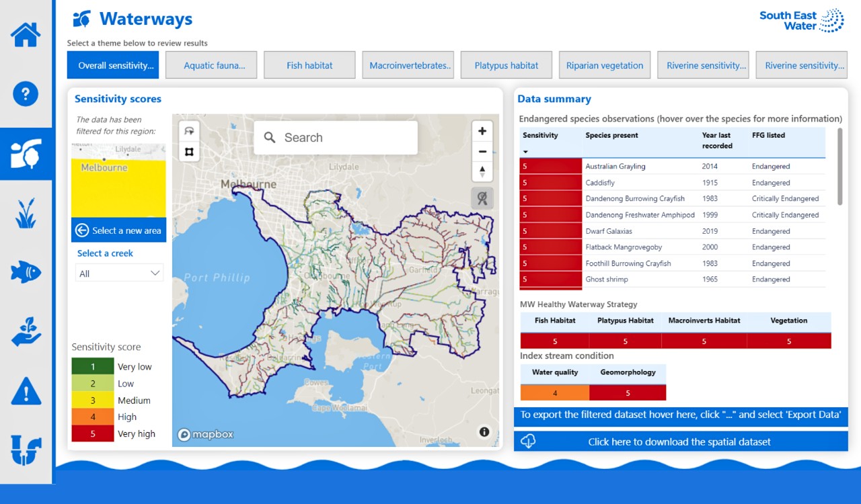The height and width of the screenshot is (504, 861).
Task: Click the Water quality score 4 cell
Action: tap(555, 393)
